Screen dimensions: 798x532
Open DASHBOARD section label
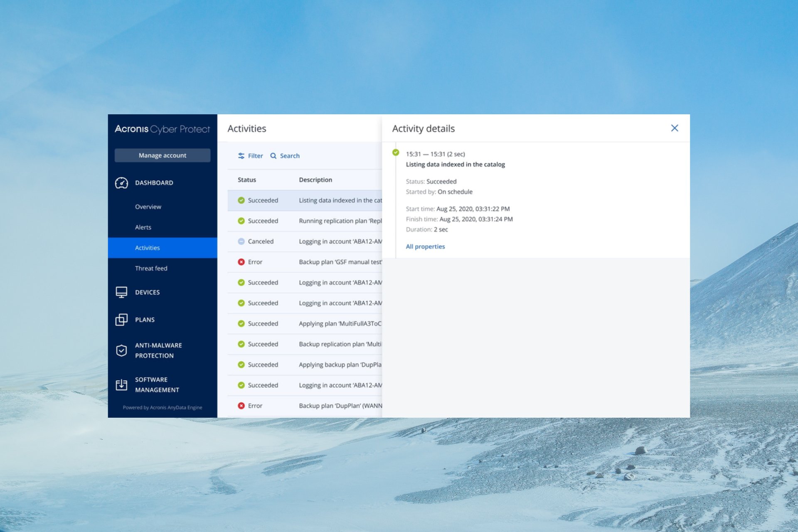[x=154, y=183]
